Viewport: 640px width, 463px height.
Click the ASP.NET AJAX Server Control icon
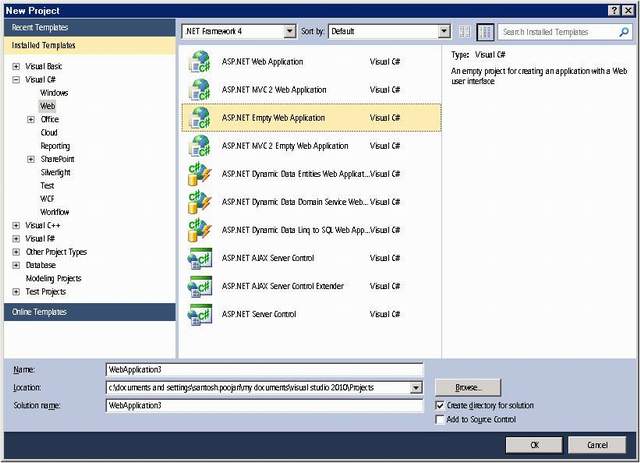click(x=200, y=258)
